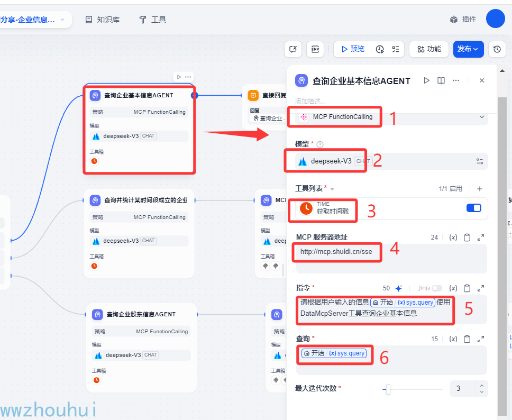This screenshot has height=420, width=512.
Task: Click the time tool icon in 股东信息 node
Action: 97,380
